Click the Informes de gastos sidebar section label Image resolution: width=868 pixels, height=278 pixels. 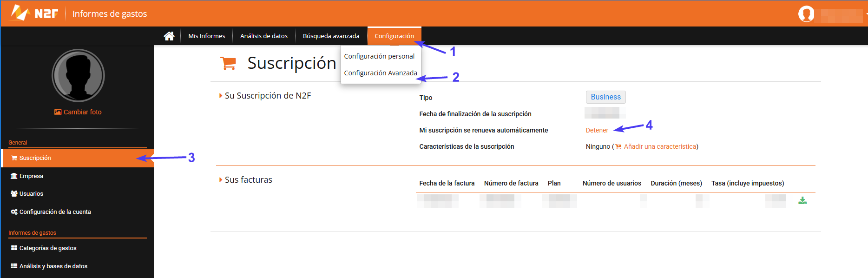(x=32, y=233)
